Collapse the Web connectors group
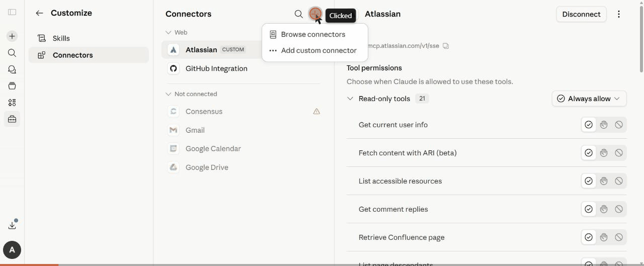The image size is (644, 266). (169, 32)
